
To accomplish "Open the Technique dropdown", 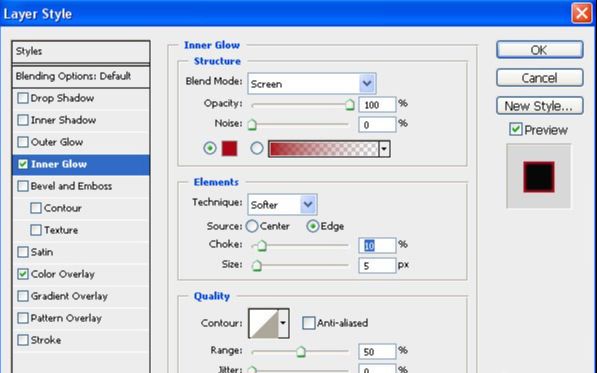I will click(x=308, y=205).
